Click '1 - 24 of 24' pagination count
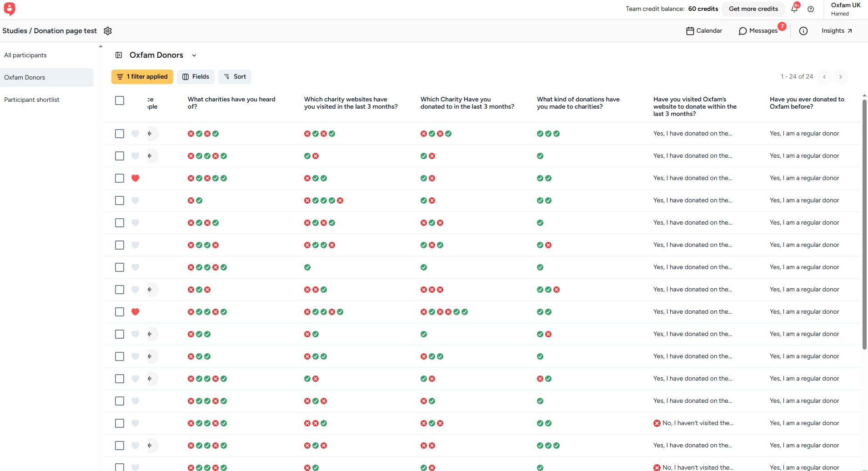 (x=797, y=77)
